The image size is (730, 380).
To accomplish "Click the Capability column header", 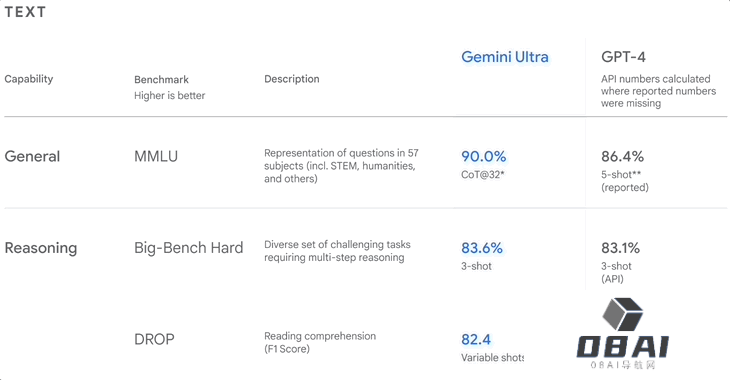I will [29, 79].
